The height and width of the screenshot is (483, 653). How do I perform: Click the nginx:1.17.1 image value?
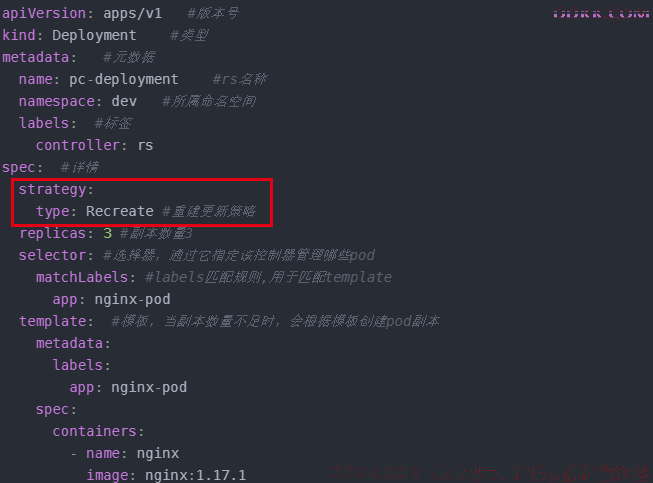[x=195, y=475]
